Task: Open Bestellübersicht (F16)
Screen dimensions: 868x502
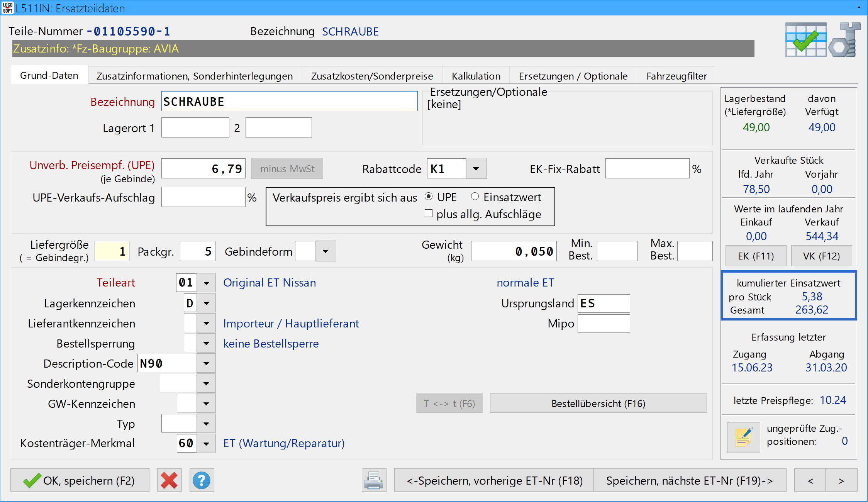Action: 598,404
